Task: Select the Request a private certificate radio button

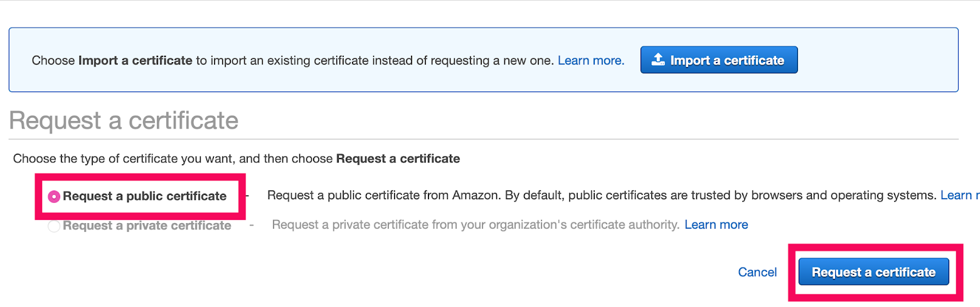Action: click(55, 226)
